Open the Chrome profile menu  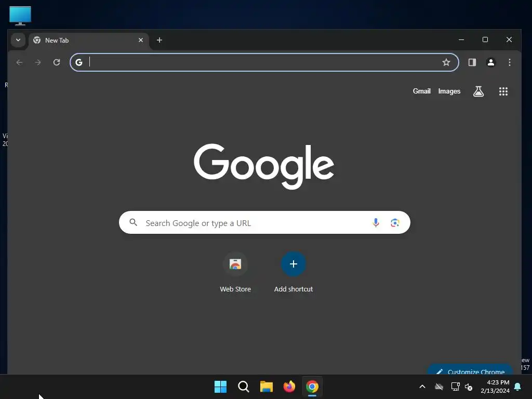[491, 62]
